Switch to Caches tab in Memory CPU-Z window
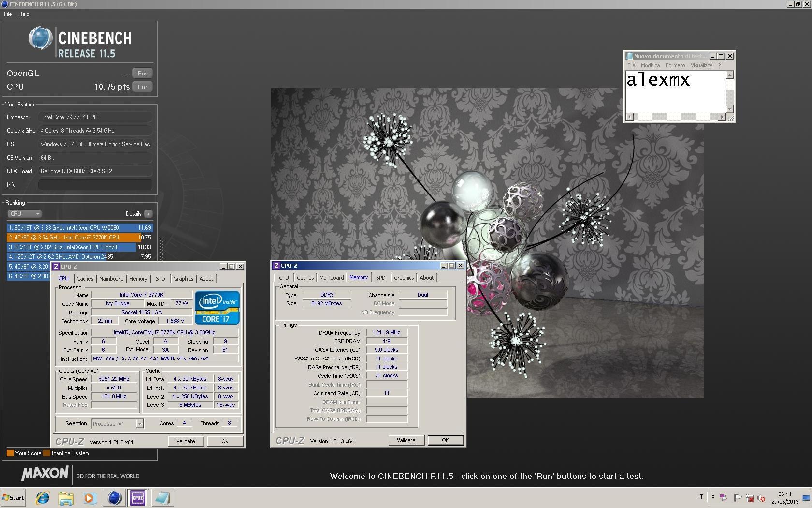Viewport: 812px width, 508px height. tap(305, 278)
